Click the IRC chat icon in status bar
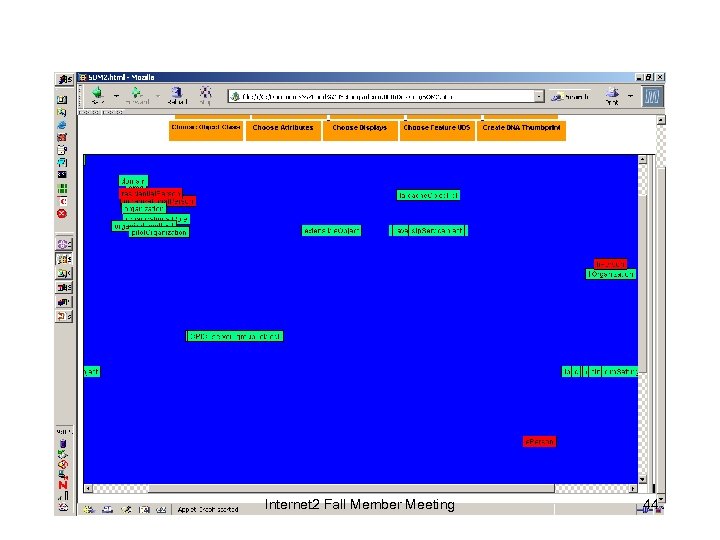The height and width of the screenshot is (540, 720). point(161,509)
